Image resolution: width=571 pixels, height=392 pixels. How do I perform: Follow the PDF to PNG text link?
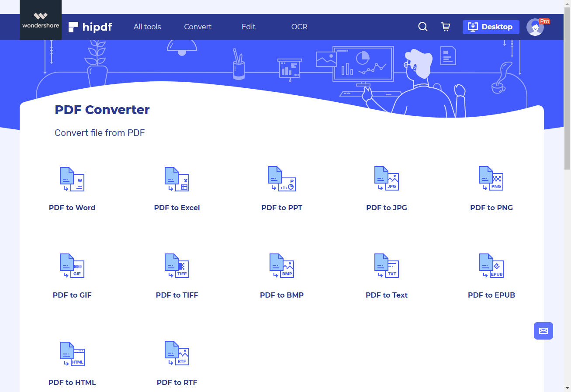pyautogui.click(x=491, y=208)
